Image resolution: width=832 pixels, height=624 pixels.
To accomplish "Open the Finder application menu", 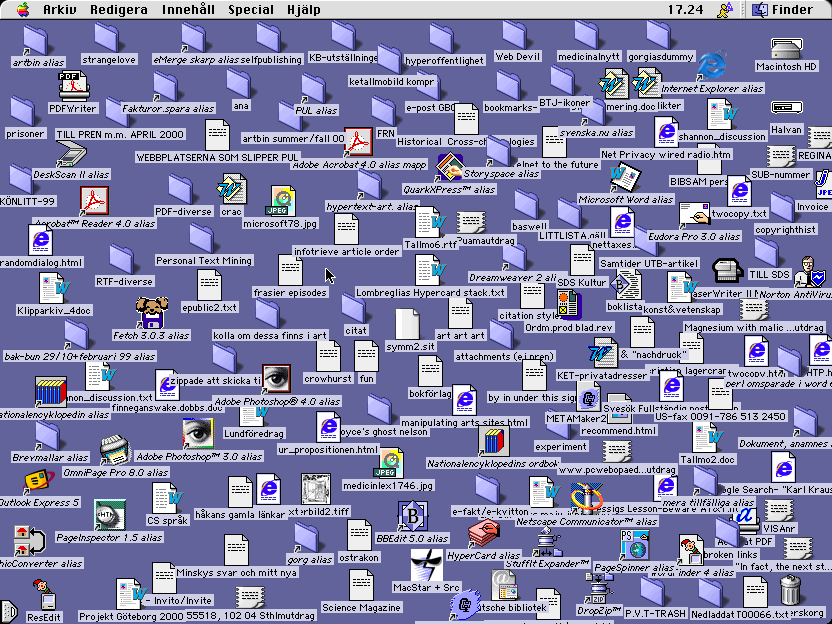I will (x=783, y=10).
